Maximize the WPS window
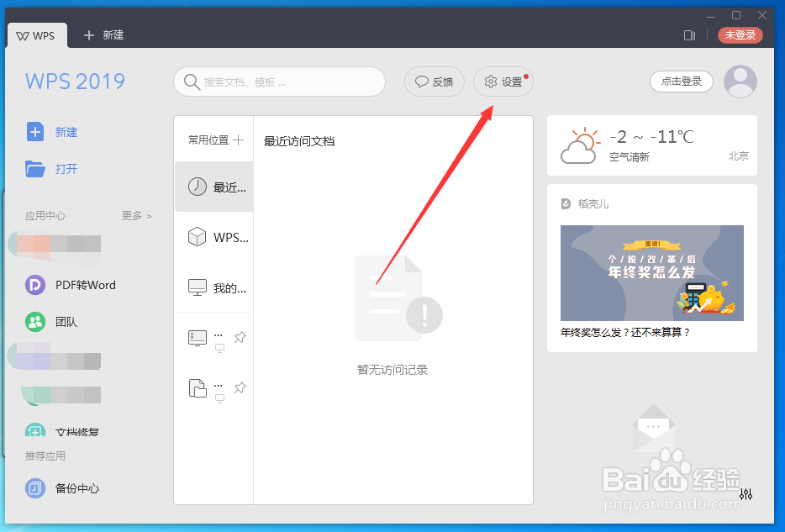 tap(736, 15)
